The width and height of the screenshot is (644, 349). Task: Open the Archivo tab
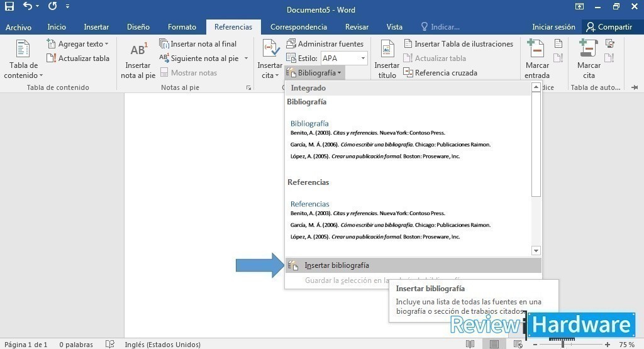click(x=18, y=27)
